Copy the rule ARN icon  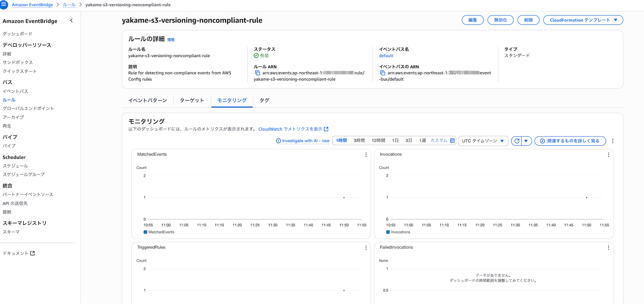click(257, 73)
